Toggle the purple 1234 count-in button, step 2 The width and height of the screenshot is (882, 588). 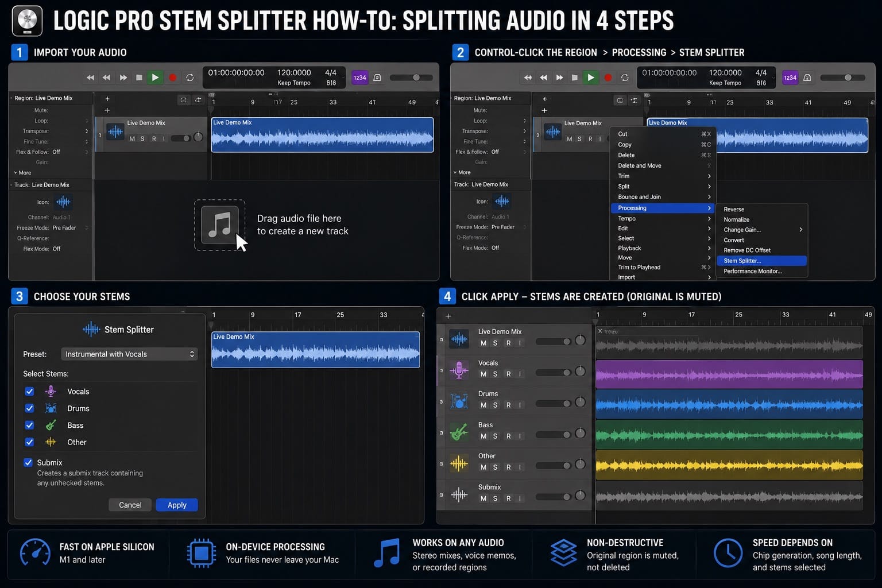pyautogui.click(x=791, y=78)
